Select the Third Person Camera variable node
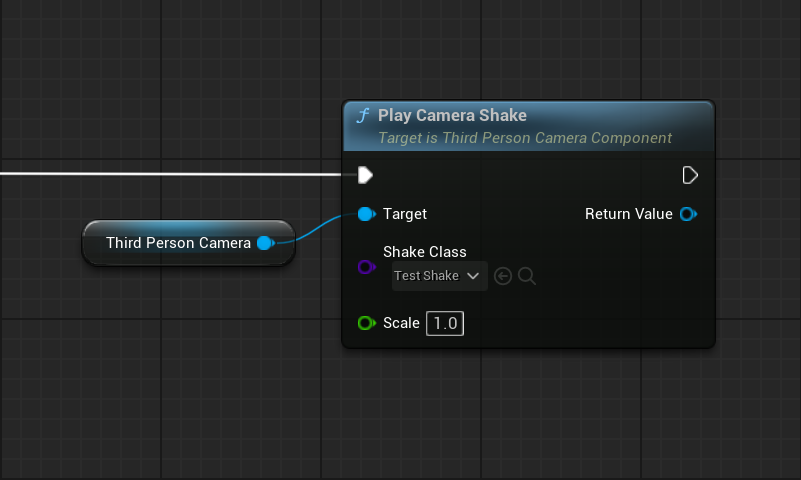 [x=178, y=243]
